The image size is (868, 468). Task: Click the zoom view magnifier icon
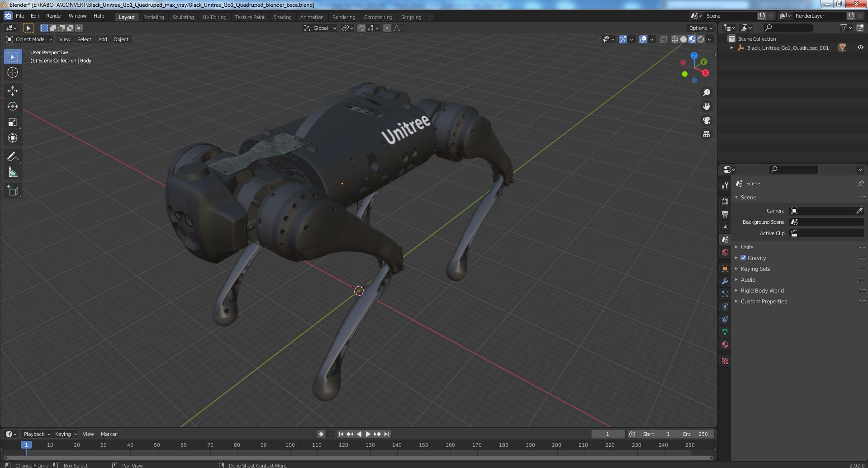[x=706, y=93]
